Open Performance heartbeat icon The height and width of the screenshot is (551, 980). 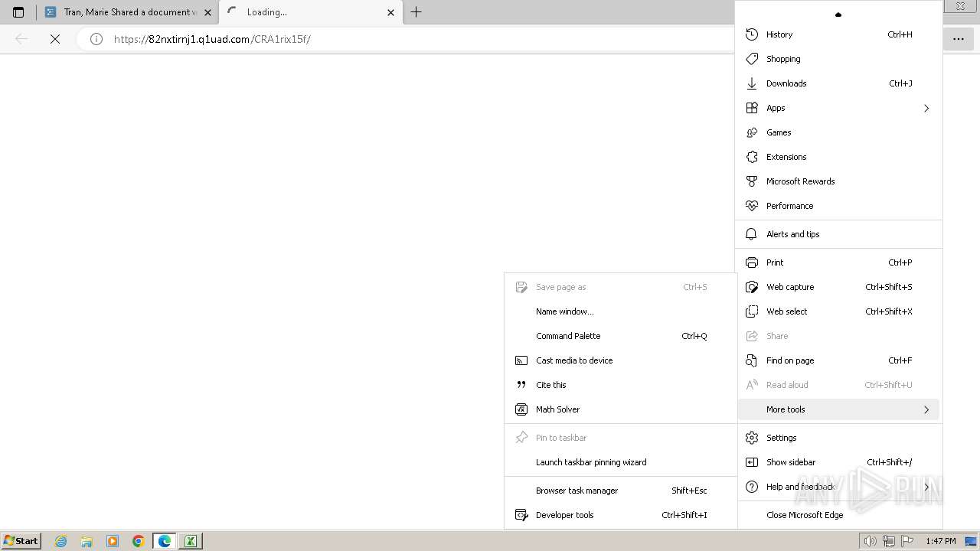752,206
